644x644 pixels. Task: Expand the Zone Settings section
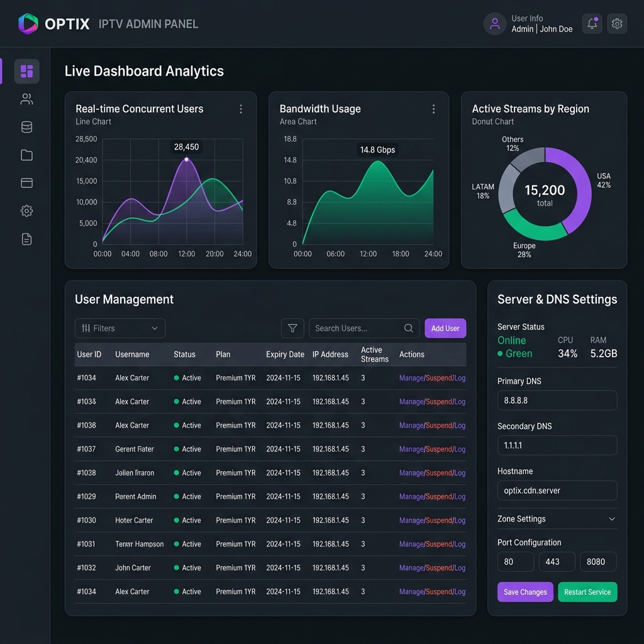pos(557,519)
